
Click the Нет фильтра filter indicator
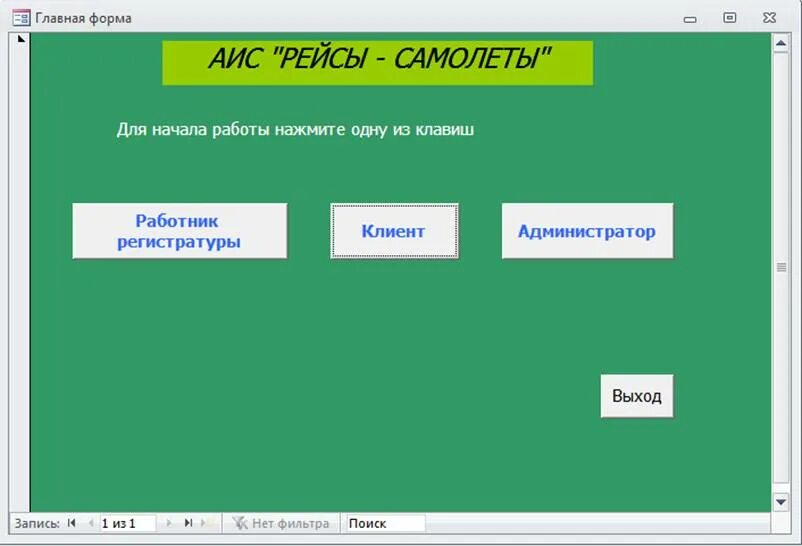[281, 523]
